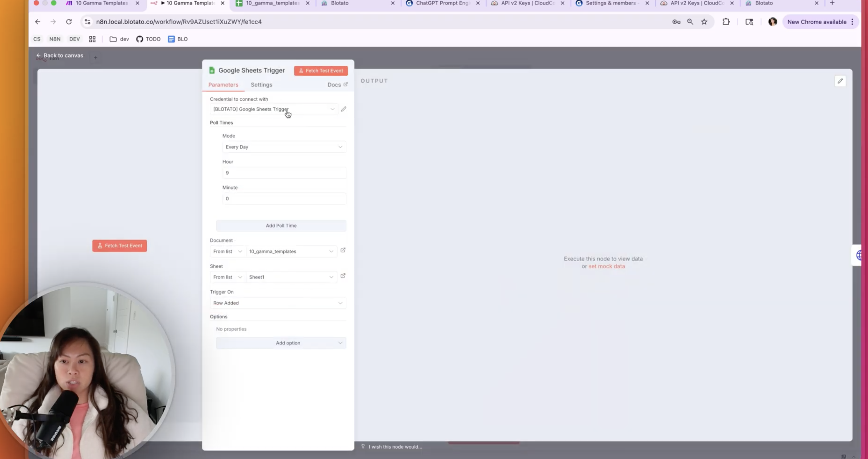Screen dimensions: 868x459
Task: Open the apps grid bookmark icon
Action: coord(92,39)
